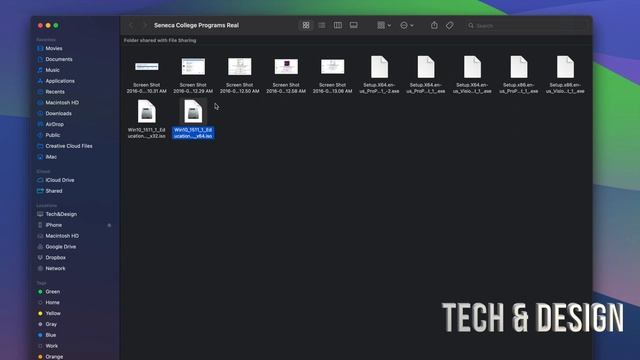This screenshot has width=640, height=360.
Task: Open the Action (ellipsis) menu
Action: click(x=407, y=25)
